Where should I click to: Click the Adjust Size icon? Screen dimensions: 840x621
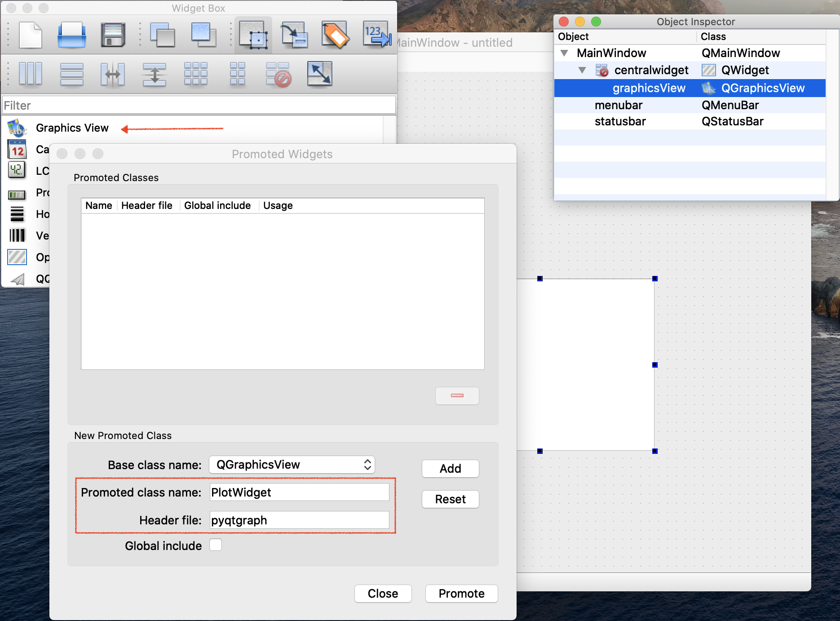pyautogui.click(x=320, y=74)
